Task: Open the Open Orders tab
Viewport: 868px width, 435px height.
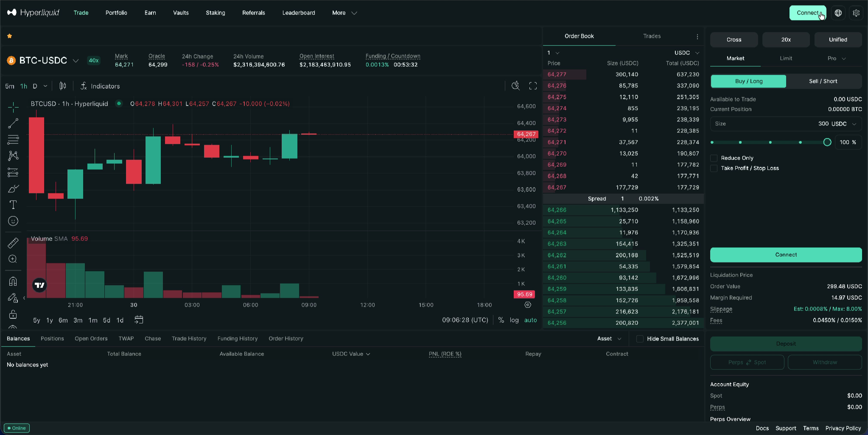Action: 91,339
